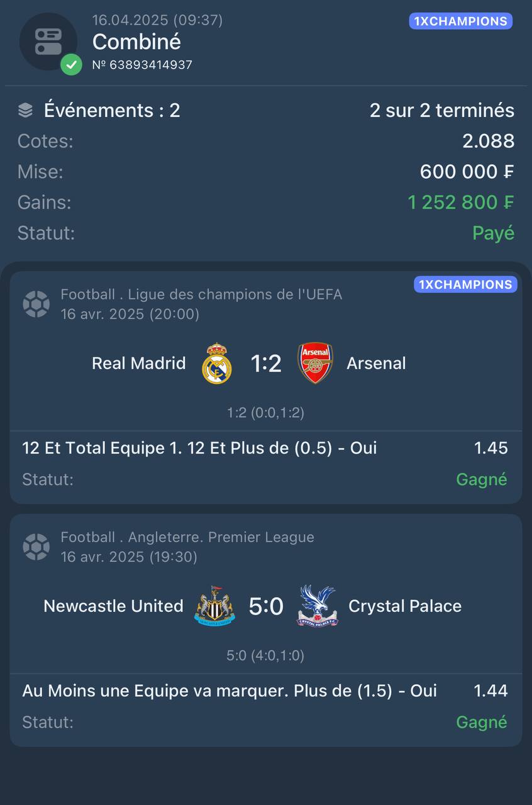The height and width of the screenshot is (805, 532).
Task: Click the Gagné status under Arsenal match
Action: (x=482, y=479)
